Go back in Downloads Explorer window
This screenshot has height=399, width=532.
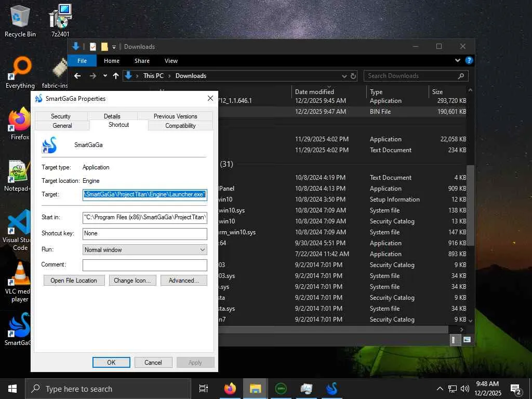[x=77, y=76]
